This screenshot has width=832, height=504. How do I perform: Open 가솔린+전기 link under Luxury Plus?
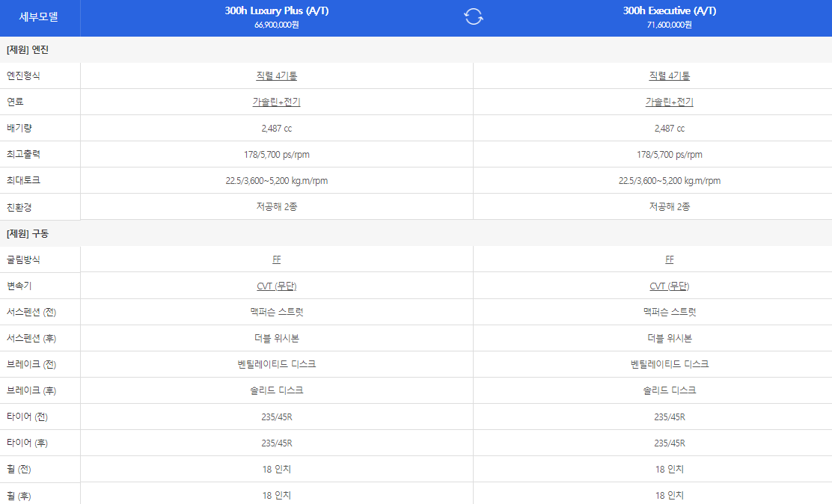click(x=276, y=102)
